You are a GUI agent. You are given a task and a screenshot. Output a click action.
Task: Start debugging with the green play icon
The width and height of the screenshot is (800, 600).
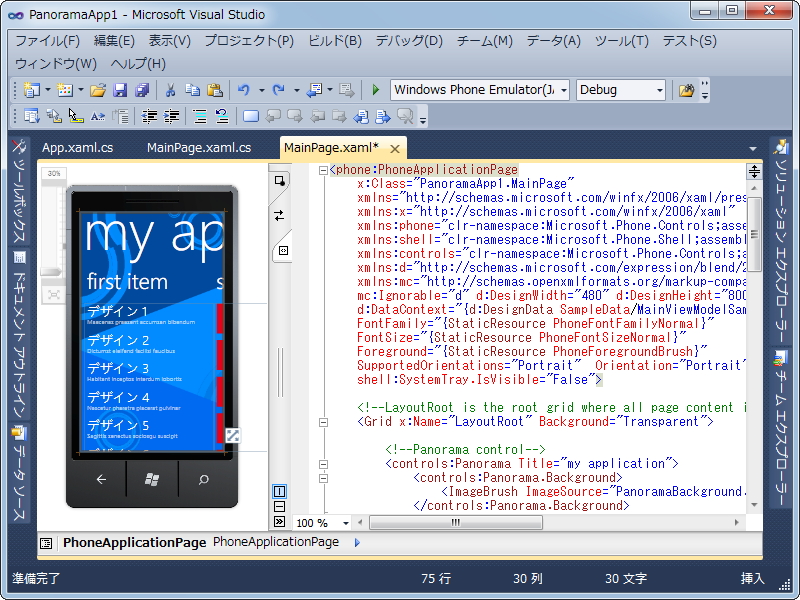pos(375,90)
